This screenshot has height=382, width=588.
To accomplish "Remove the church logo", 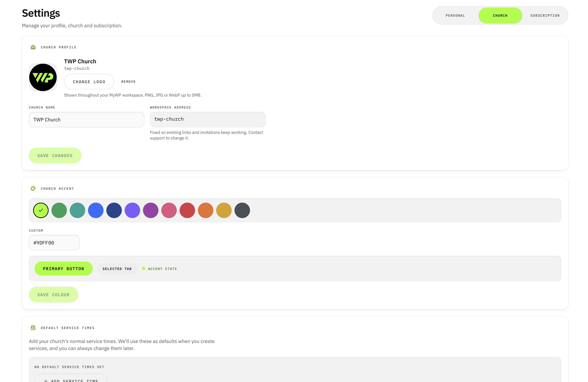I will [128, 82].
